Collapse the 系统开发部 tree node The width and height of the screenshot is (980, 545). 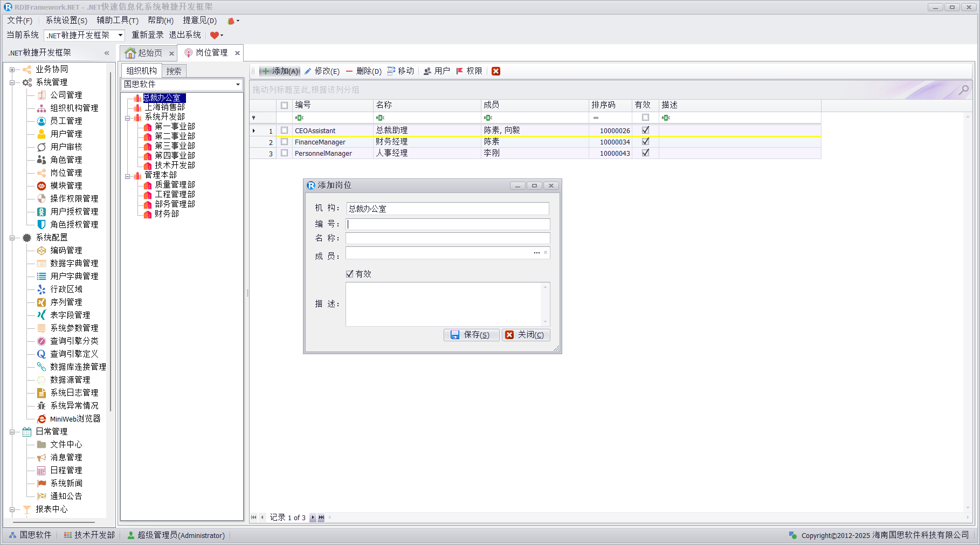click(128, 118)
